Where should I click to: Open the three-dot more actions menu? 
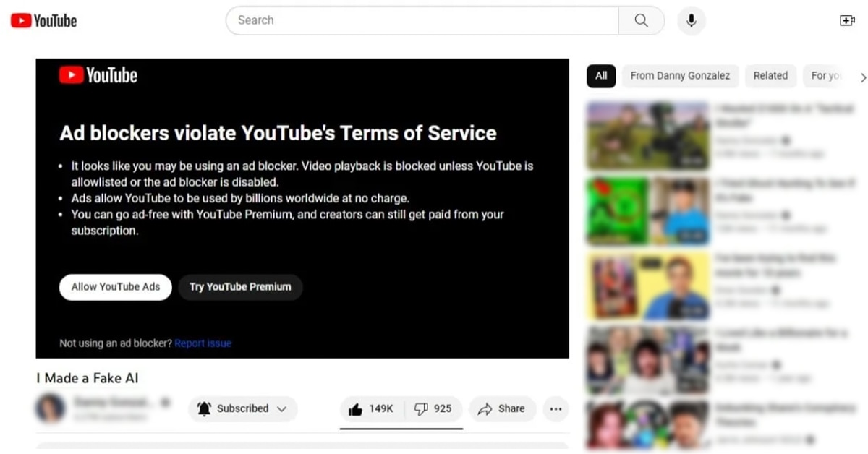tap(556, 408)
